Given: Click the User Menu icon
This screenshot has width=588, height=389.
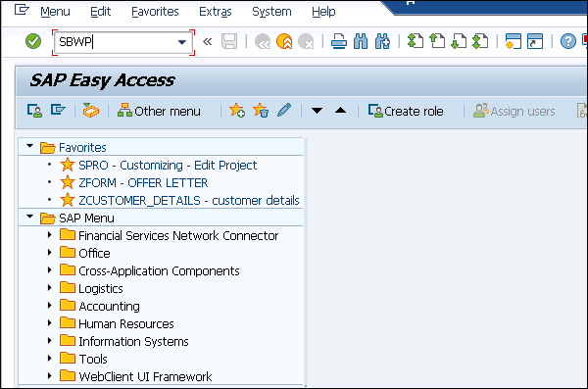Looking at the screenshot, I should [34, 111].
